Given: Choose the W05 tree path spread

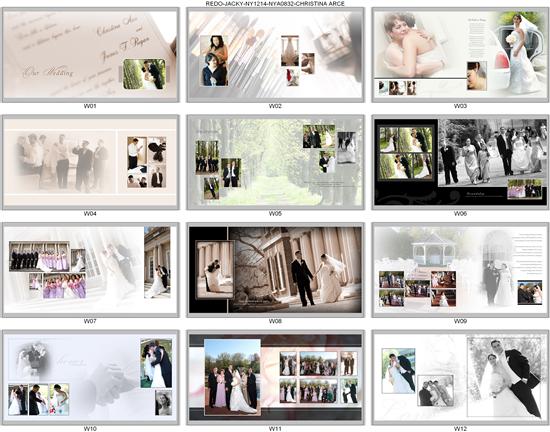Looking at the screenshot, I should 275,162.
